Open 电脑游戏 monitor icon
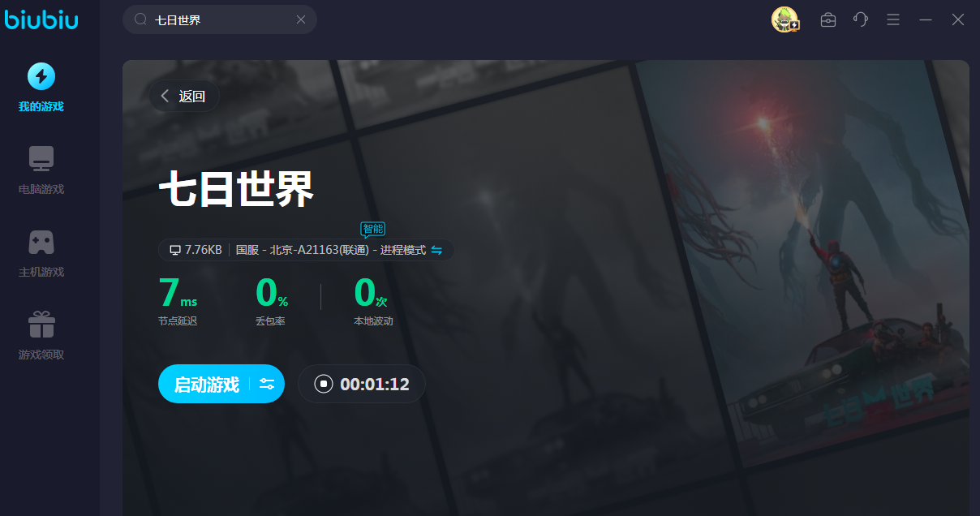 41,159
